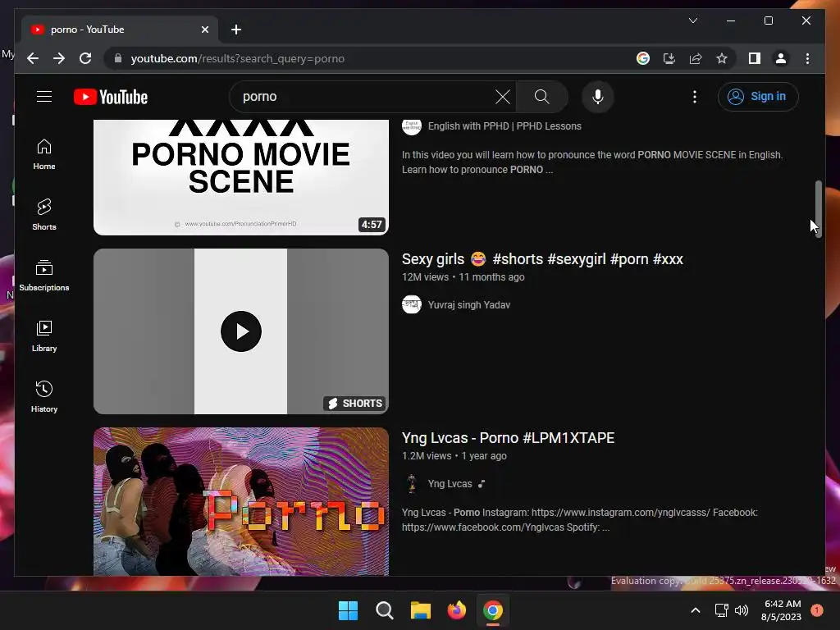Screen dimensions: 840x630
Task: Open History in the sidebar
Action: click(44, 396)
